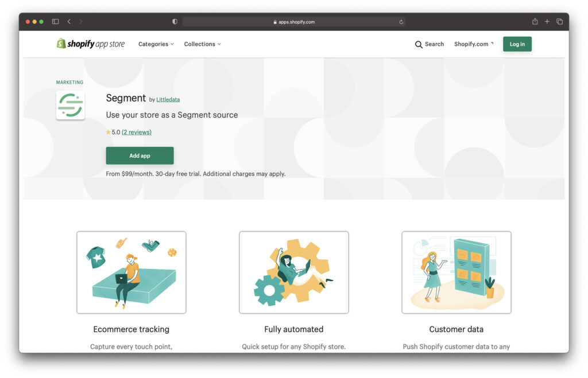Image resolution: width=588 pixels, height=378 pixels.
Task: Open a new browser tab
Action: [x=547, y=21]
